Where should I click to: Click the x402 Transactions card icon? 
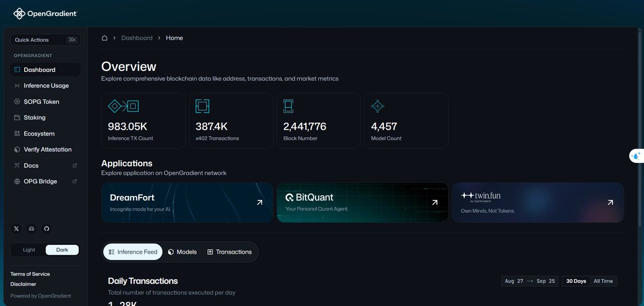point(202,106)
